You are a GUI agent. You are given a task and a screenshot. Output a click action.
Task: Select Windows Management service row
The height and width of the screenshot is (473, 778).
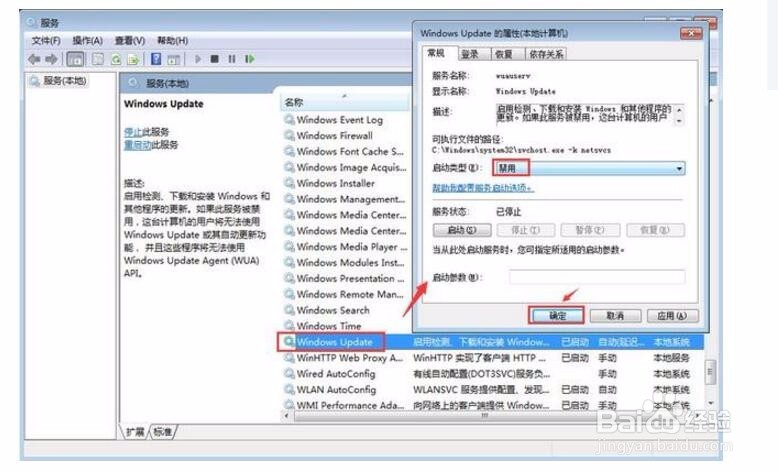351,199
